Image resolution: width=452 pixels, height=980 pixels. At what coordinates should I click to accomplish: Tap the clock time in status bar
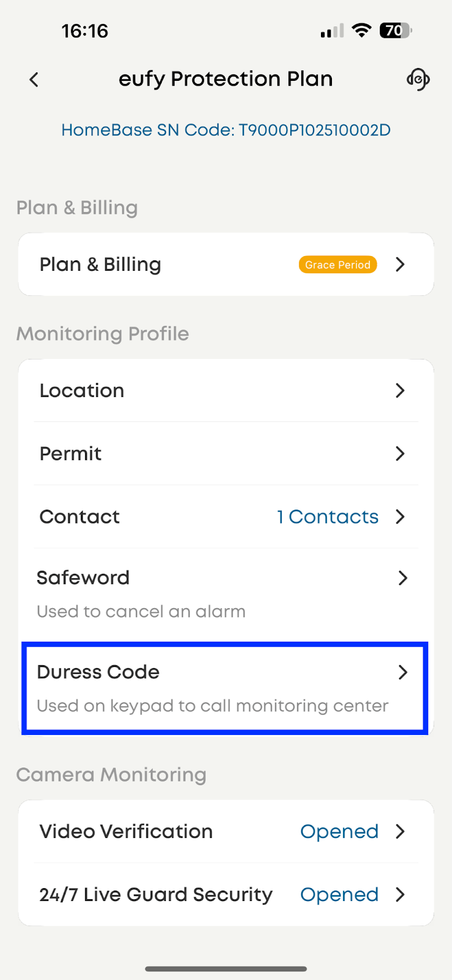click(85, 31)
